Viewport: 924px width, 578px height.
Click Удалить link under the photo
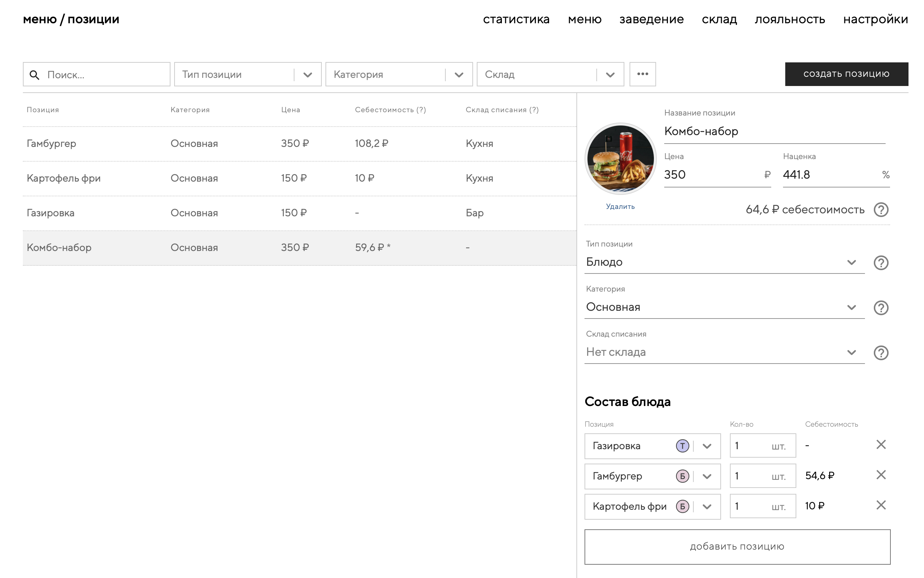tap(620, 206)
